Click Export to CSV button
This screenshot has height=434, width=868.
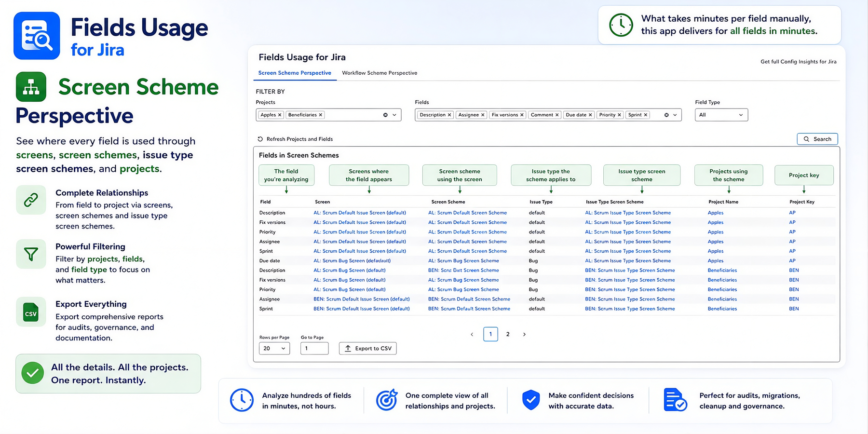coord(368,348)
